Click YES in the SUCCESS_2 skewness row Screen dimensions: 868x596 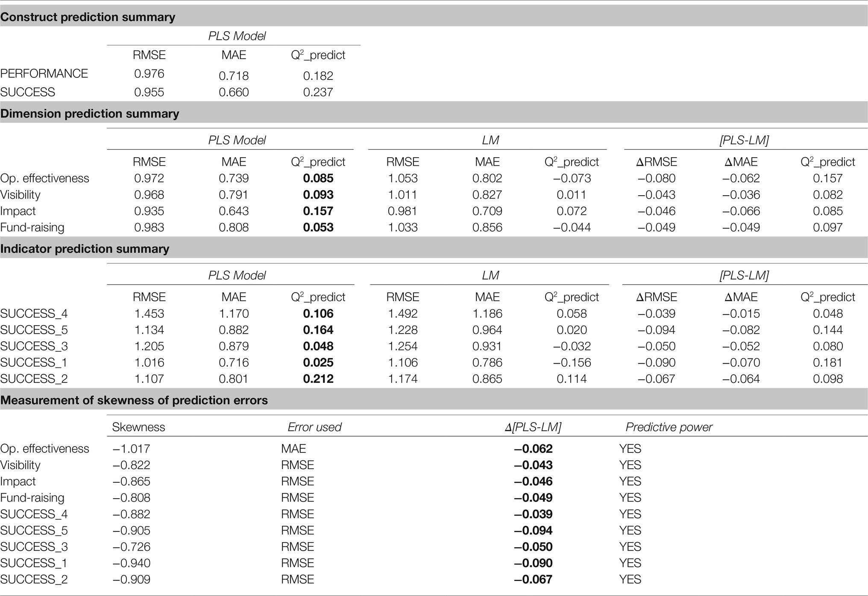[630, 579]
